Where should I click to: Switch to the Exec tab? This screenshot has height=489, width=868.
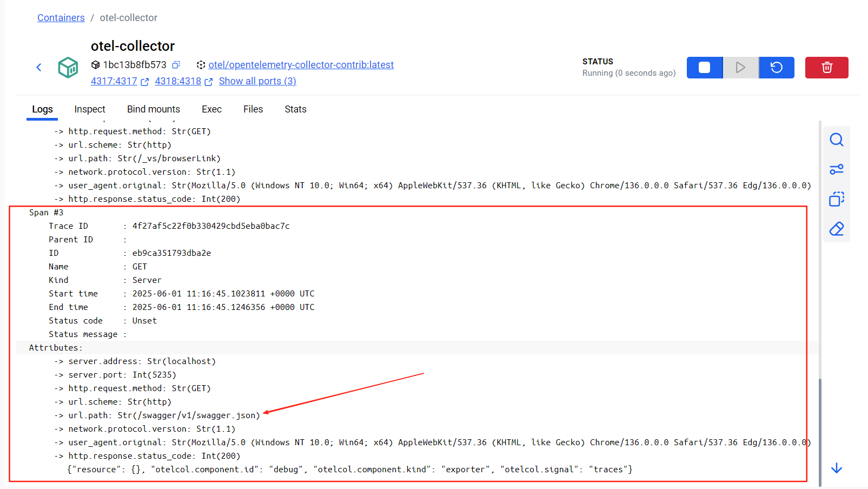212,109
